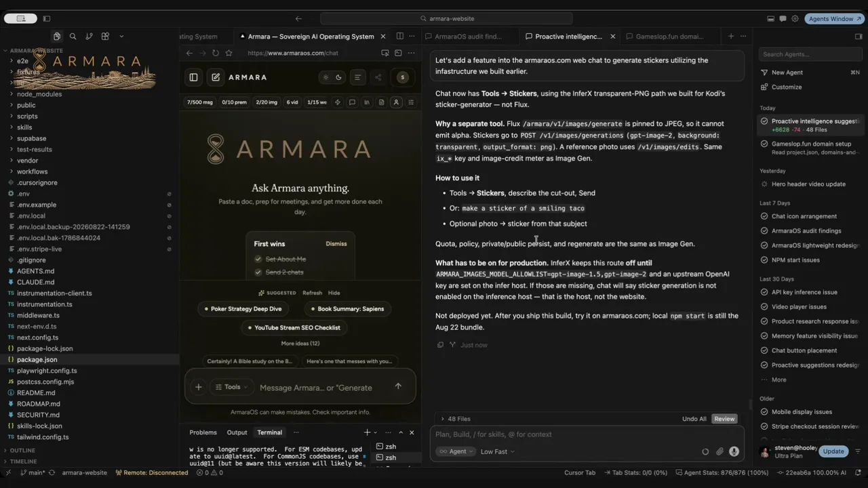Click the Review button
This screenshot has width=868, height=488.
coord(724,419)
